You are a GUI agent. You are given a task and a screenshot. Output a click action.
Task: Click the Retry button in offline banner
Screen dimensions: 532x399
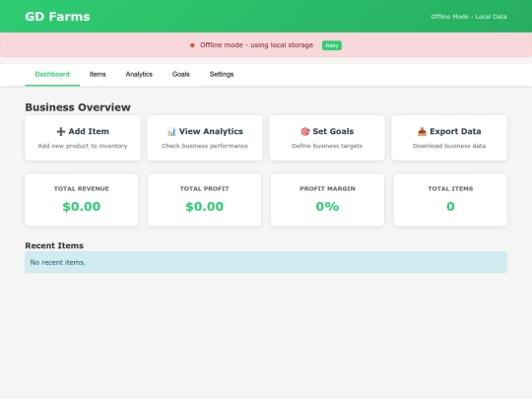click(332, 45)
